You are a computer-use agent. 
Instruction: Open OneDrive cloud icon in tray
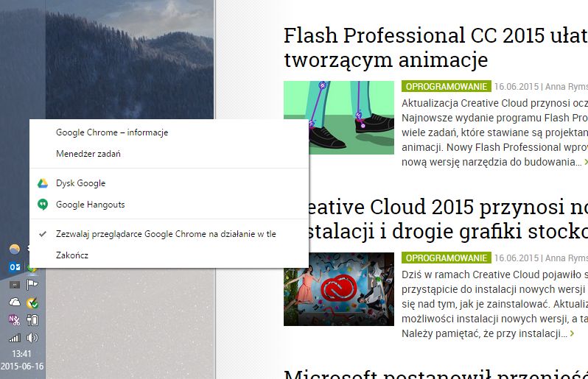15,302
